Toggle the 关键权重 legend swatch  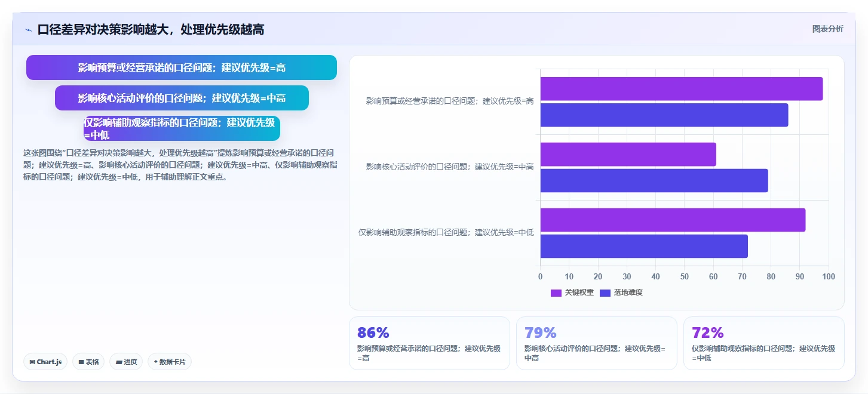click(x=556, y=293)
